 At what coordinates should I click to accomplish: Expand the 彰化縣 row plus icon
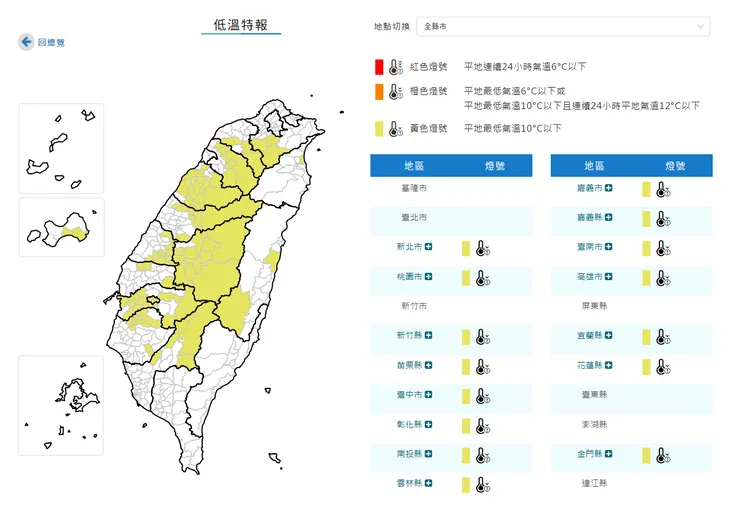coord(429,424)
